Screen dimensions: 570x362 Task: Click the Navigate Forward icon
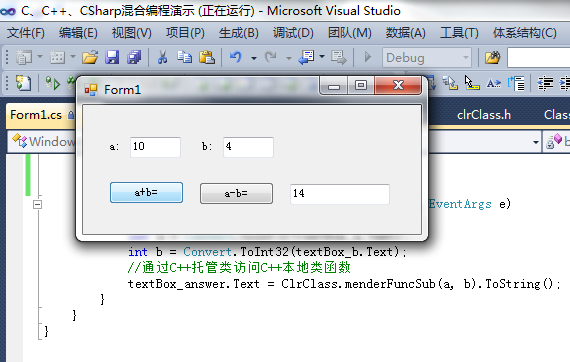pos(339,57)
